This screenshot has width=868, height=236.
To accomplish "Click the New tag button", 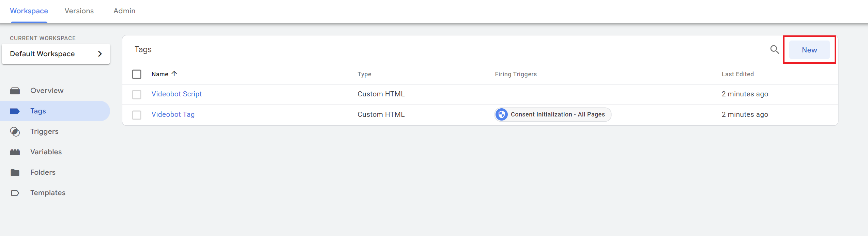I will click(x=809, y=50).
